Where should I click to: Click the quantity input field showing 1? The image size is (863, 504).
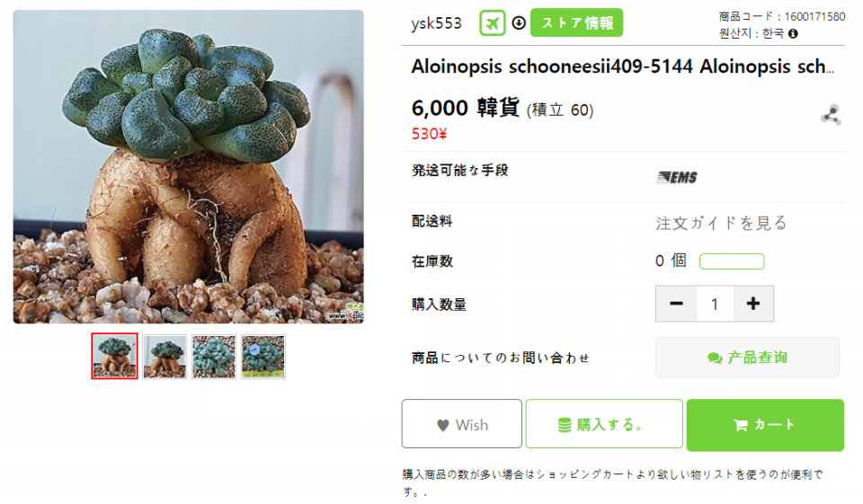[715, 304]
